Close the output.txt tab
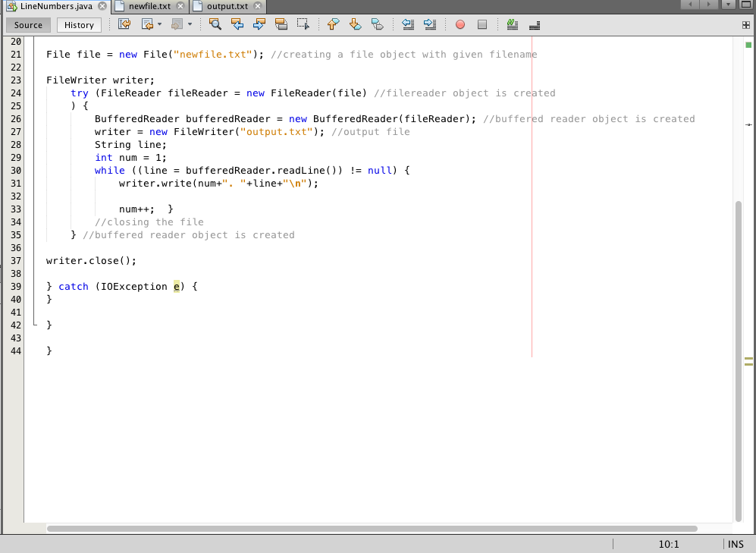The width and height of the screenshot is (756, 553). [x=258, y=6]
